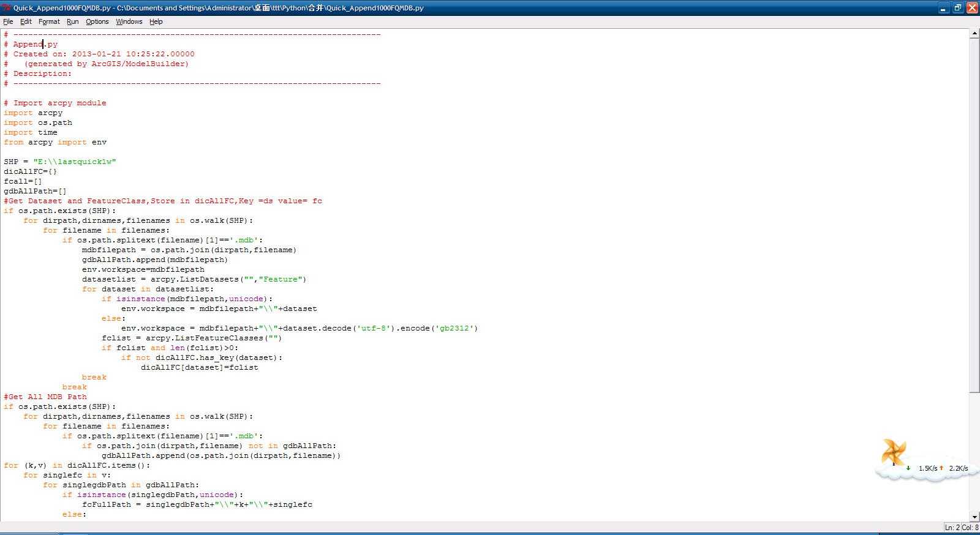Click the 'gdbAllPath=[]' line
Image resolution: width=980 pixels, height=535 pixels.
click(x=36, y=191)
